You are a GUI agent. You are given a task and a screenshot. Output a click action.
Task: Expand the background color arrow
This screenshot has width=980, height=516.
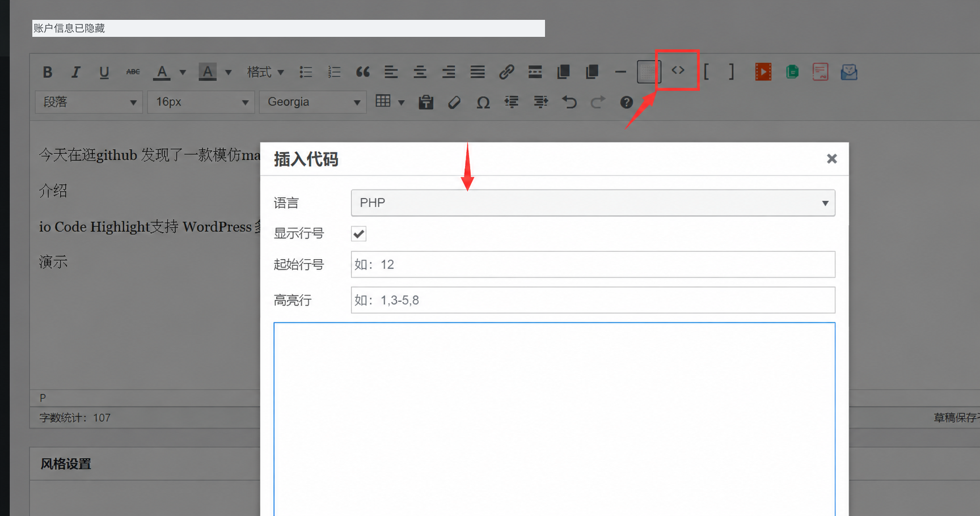click(x=229, y=72)
